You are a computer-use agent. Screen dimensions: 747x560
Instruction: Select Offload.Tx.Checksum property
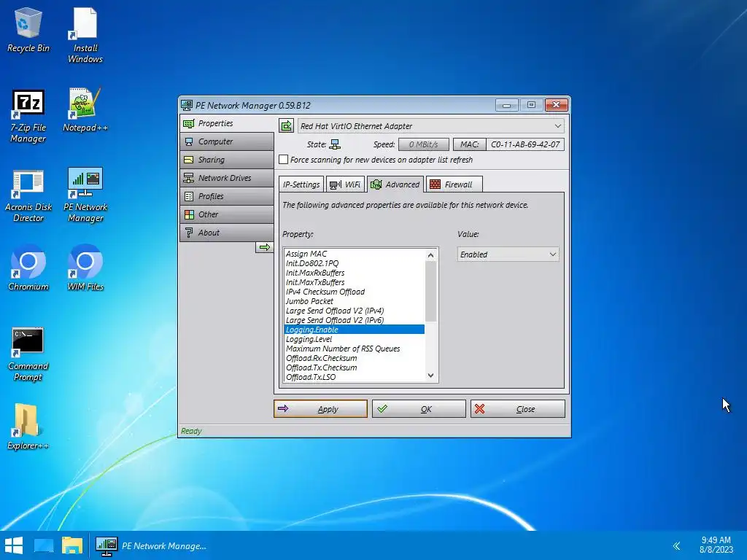(354, 367)
